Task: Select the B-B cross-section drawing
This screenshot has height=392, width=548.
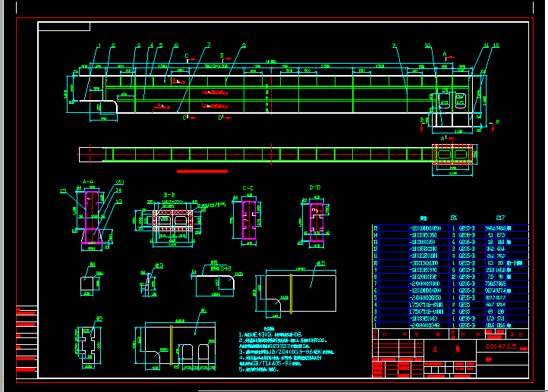Action: pyautogui.click(x=173, y=223)
